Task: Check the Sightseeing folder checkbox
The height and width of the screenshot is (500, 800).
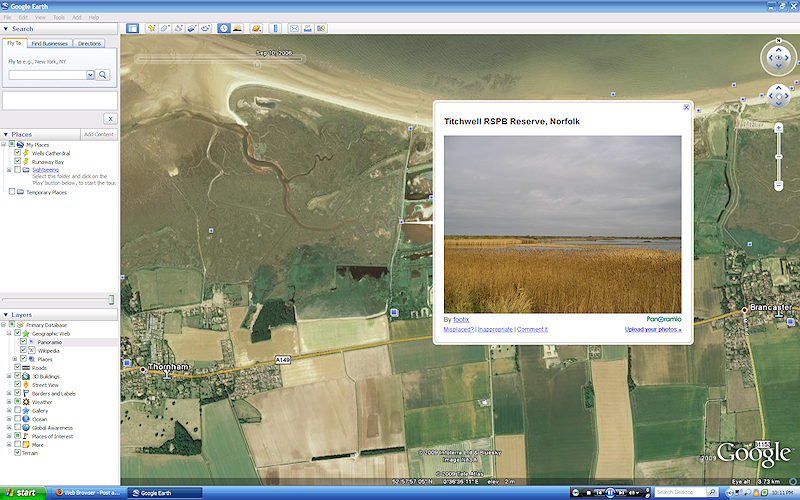Action: pos(17,169)
